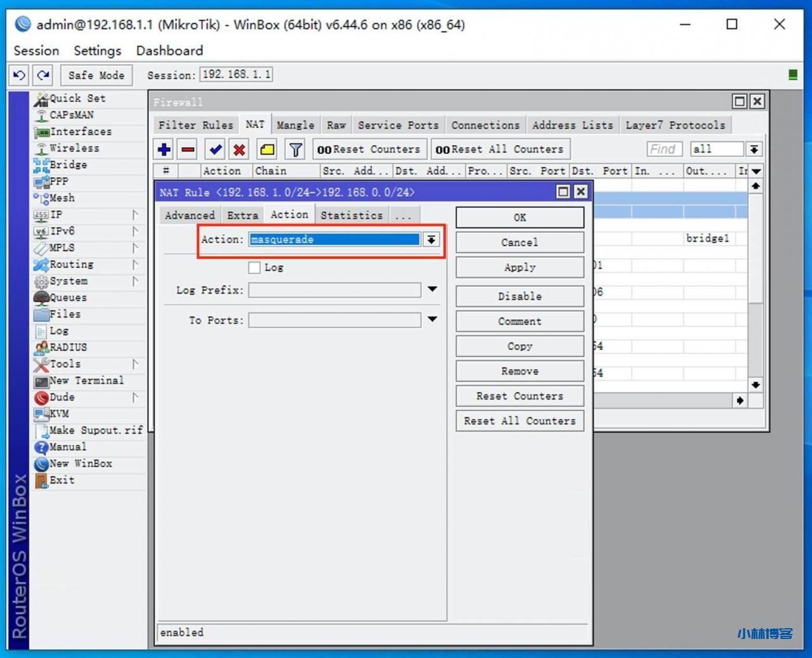Click the red X disable icon

(x=239, y=150)
